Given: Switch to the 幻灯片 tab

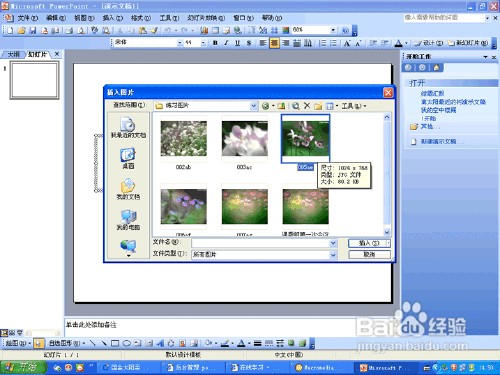Looking at the screenshot, I should pos(37,54).
